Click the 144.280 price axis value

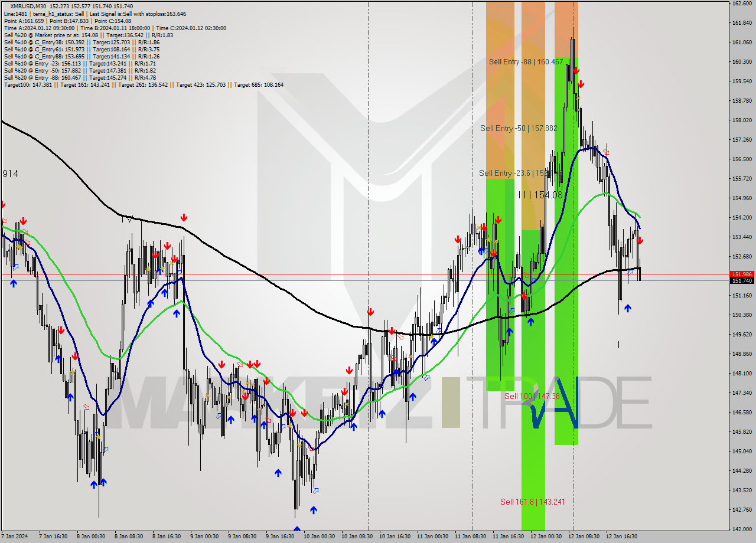click(x=742, y=471)
